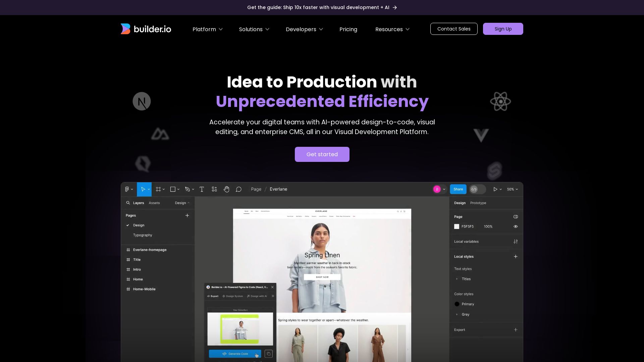Switch to the Prototype tab
Viewport: 644px width, 362px height.
tap(478, 203)
